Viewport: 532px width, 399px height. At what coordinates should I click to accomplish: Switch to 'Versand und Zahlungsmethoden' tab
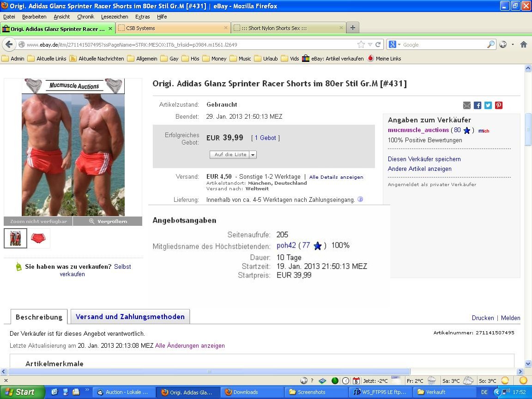(130, 317)
